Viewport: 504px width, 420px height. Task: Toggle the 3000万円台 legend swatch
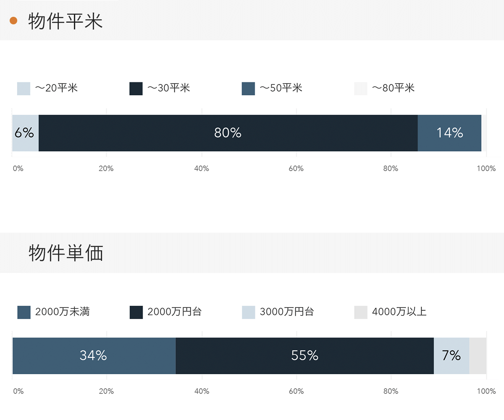click(x=249, y=312)
